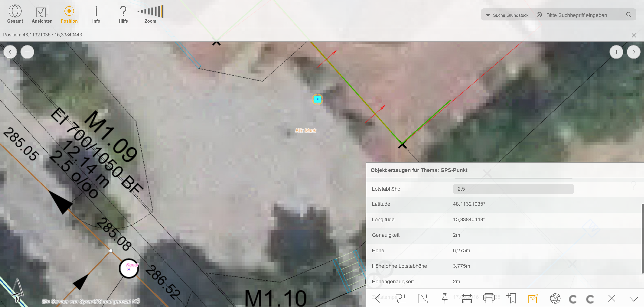This screenshot has height=307, width=644.
Task: Pin the current GPS point
Action: pyautogui.click(x=445, y=298)
